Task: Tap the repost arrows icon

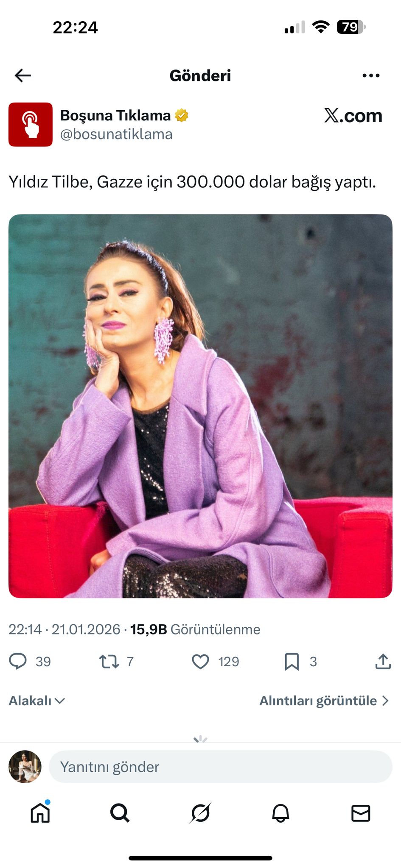Action: [x=109, y=661]
